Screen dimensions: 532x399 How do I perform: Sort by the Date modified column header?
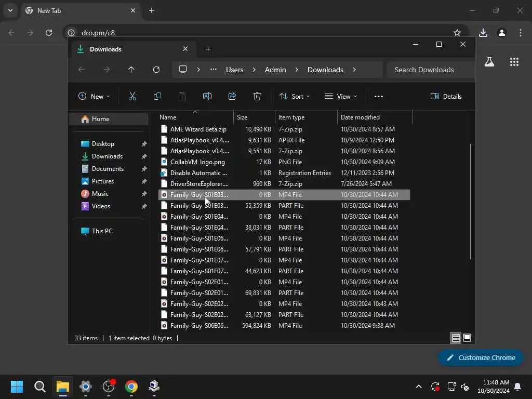tap(375, 117)
